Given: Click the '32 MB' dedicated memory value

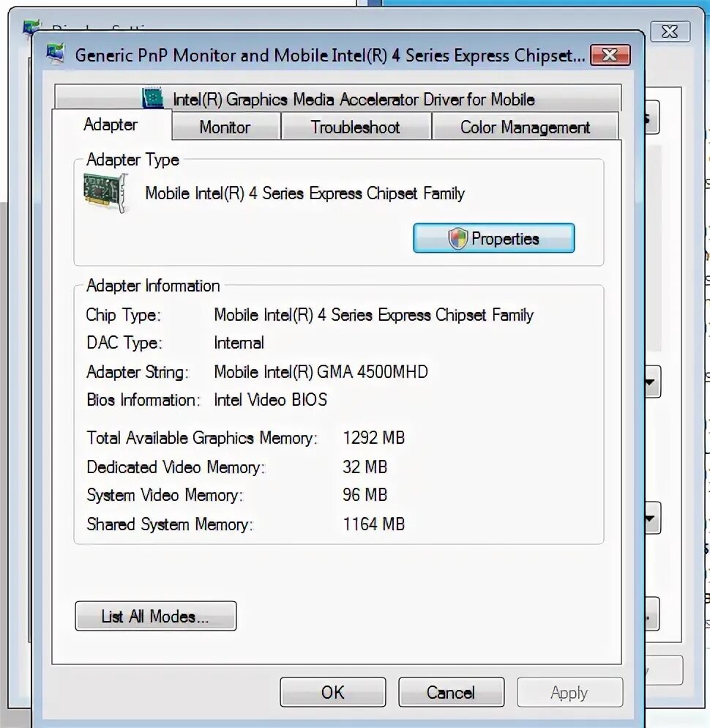Looking at the screenshot, I should point(365,467).
